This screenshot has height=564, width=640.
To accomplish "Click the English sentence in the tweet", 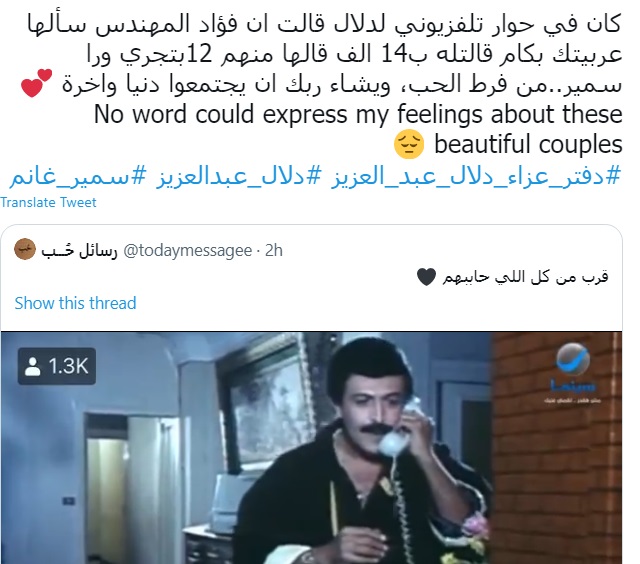I will click(358, 129).
